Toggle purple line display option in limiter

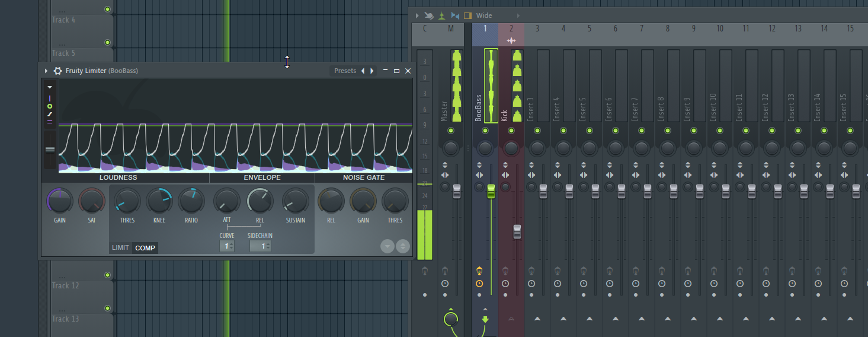(x=50, y=98)
